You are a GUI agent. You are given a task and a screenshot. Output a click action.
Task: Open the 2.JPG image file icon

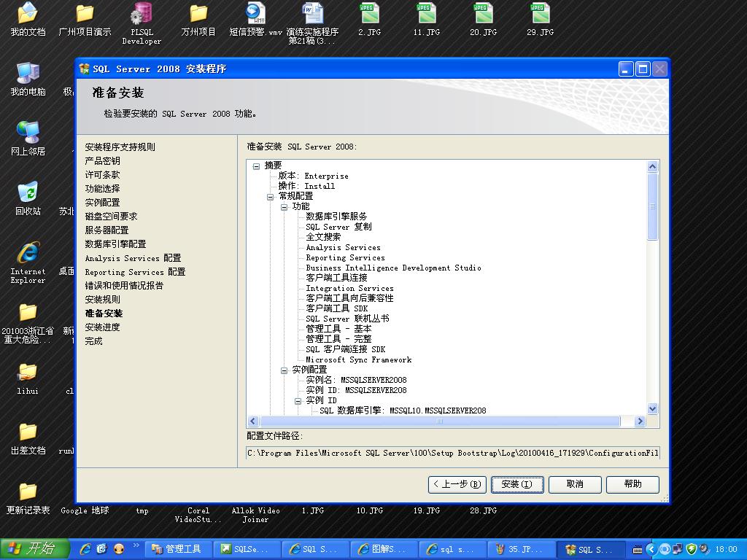(x=369, y=15)
